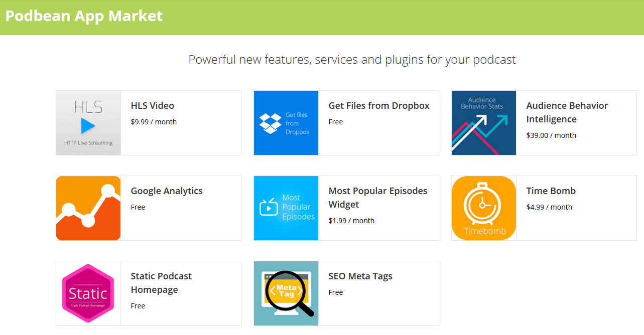Click the HLS Video streaming icon
This screenshot has width=644, height=335.
[x=88, y=122]
